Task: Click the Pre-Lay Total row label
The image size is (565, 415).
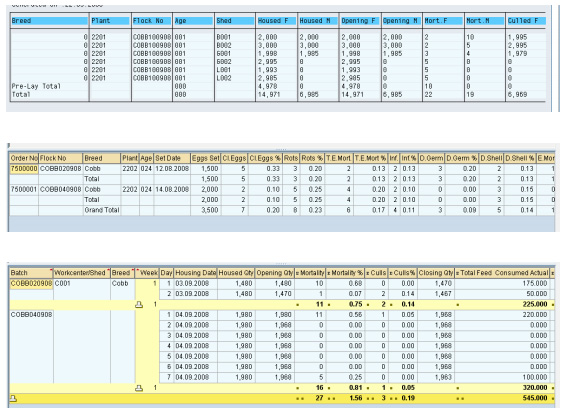Action: click(x=36, y=86)
